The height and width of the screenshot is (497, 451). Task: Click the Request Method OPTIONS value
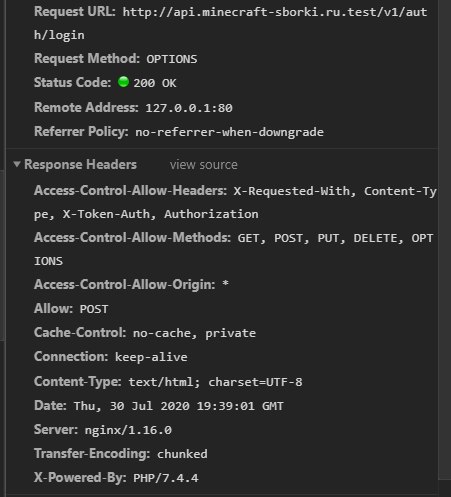click(x=172, y=59)
